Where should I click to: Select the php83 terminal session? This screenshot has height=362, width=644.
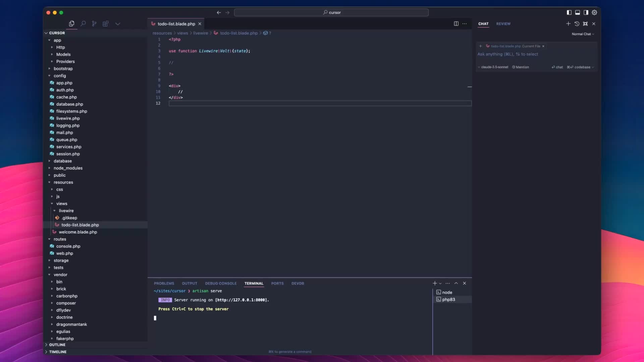pyautogui.click(x=452, y=300)
